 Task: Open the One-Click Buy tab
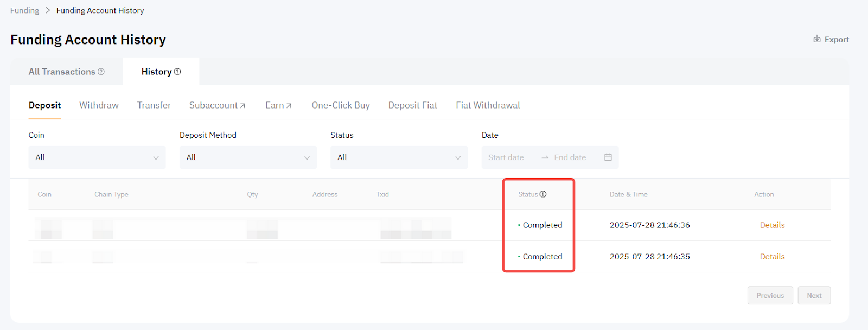341,105
